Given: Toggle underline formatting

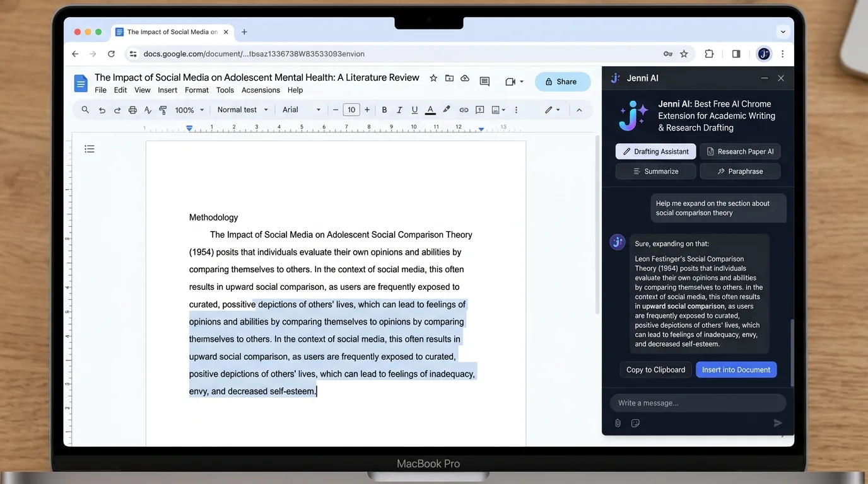Looking at the screenshot, I should [x=414, y=110].
